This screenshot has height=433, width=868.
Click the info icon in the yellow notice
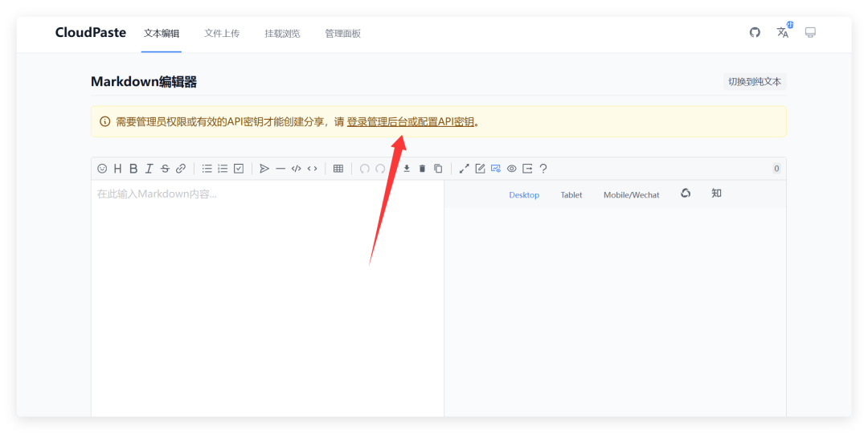tap(104, 121)
